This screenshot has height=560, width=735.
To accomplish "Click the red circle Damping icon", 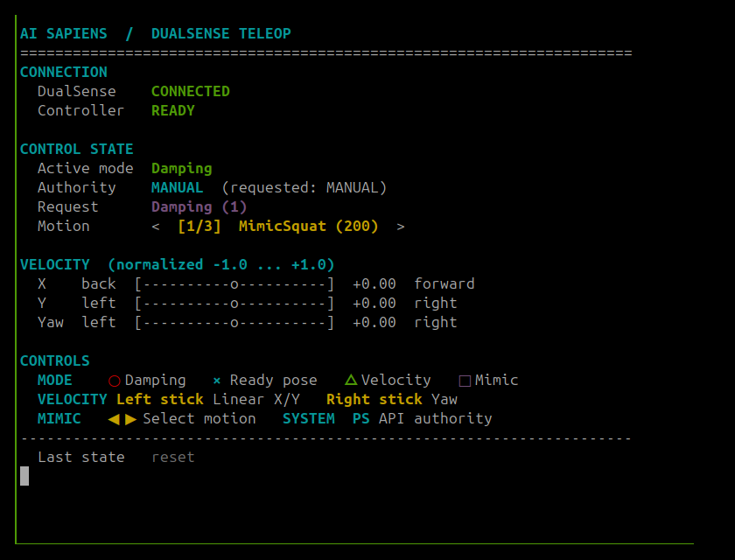I will point(115,381).
